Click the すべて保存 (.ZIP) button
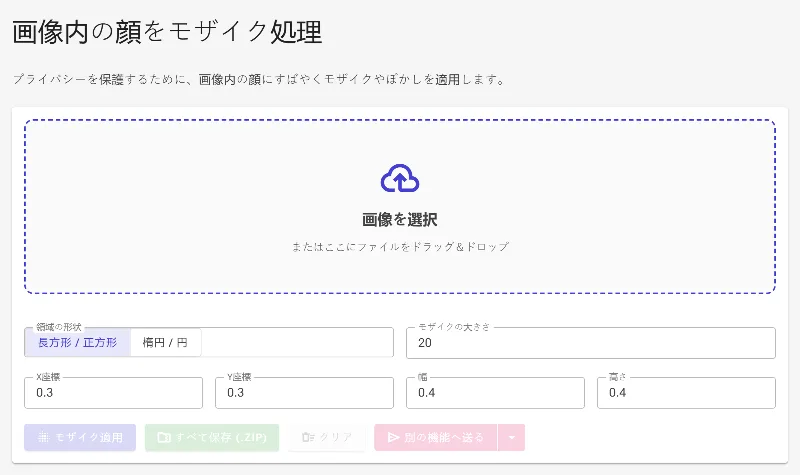Image resolution: width=800 pixels, height=475 pixels. click(212, 437)
